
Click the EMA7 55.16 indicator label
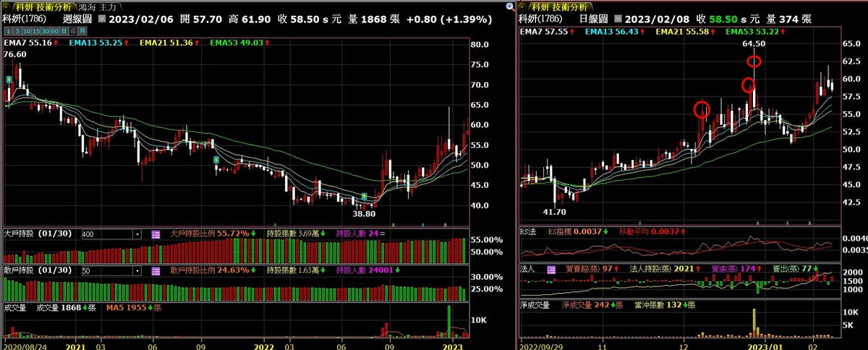(x=26, y=44)
